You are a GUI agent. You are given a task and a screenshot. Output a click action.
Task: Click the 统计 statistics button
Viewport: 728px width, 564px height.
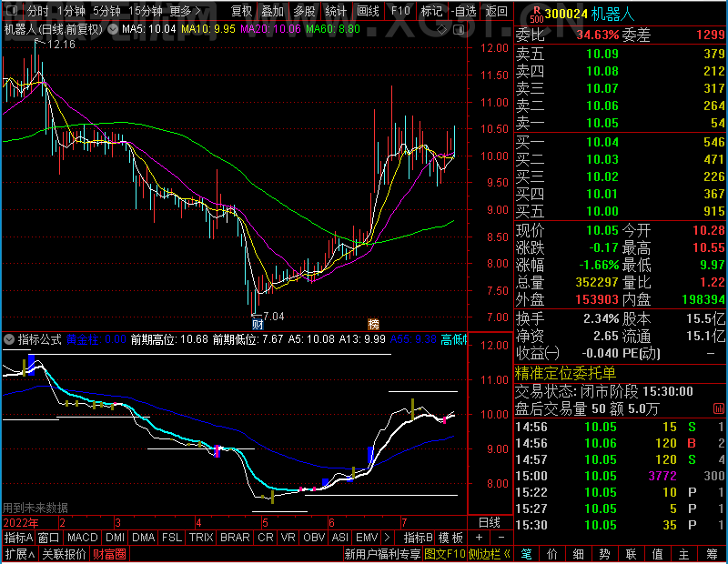(336, 11)
